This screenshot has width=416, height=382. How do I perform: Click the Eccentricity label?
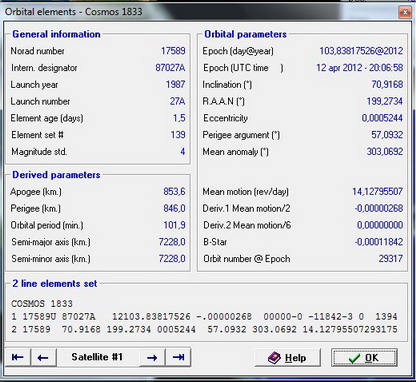coord(225,118)
